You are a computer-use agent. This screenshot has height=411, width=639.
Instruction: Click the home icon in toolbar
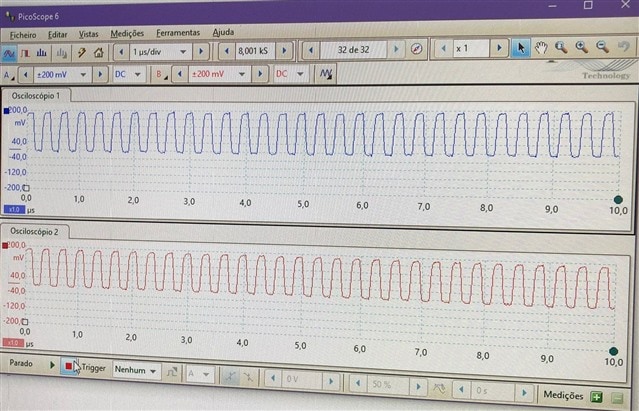tap(98, 53)
